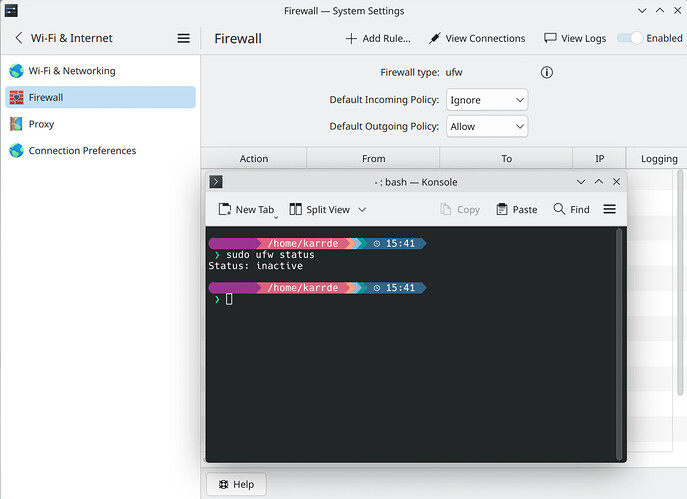Image resolution: width=687 pixels, height=499 pixels.
Task: Open Wi-Fi & Networking settings
Action: coord(100,71)
